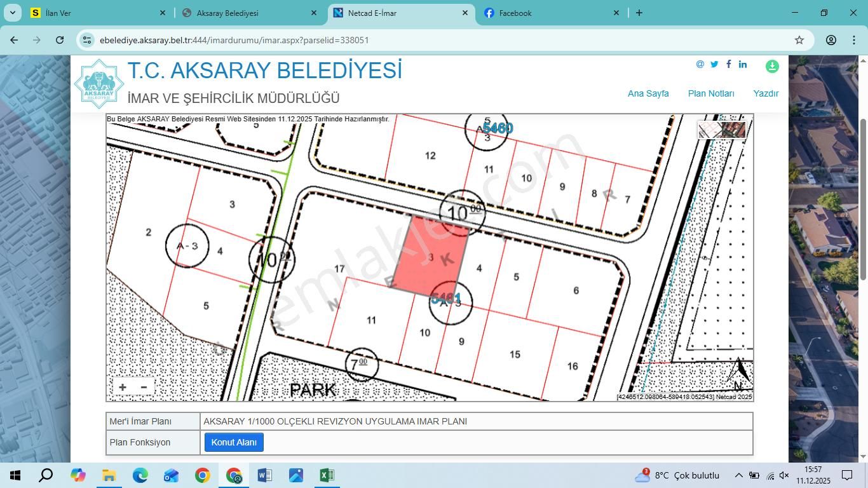Click the email @ icon
Image resolution: width=868 pixels, height=488 pixels.
(x=700, y=64)
